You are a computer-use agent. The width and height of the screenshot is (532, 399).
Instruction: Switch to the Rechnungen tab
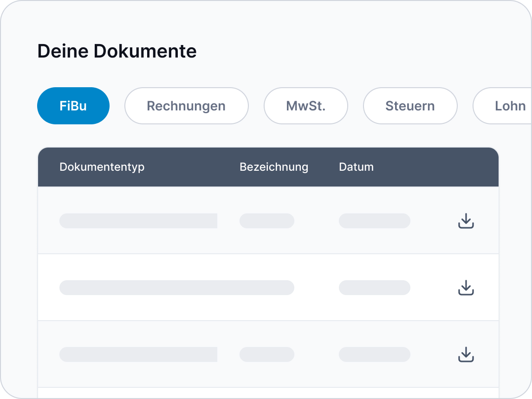(x=186, y=106)
